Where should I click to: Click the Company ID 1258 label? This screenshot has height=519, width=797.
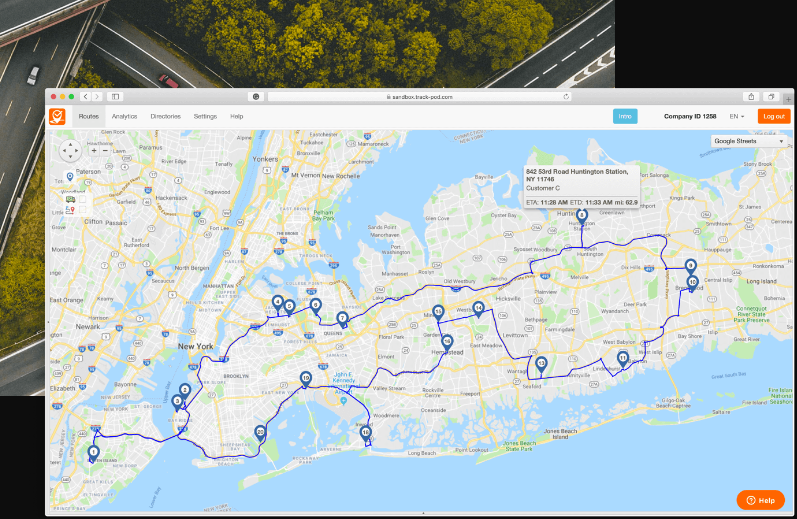coord(690,116)
